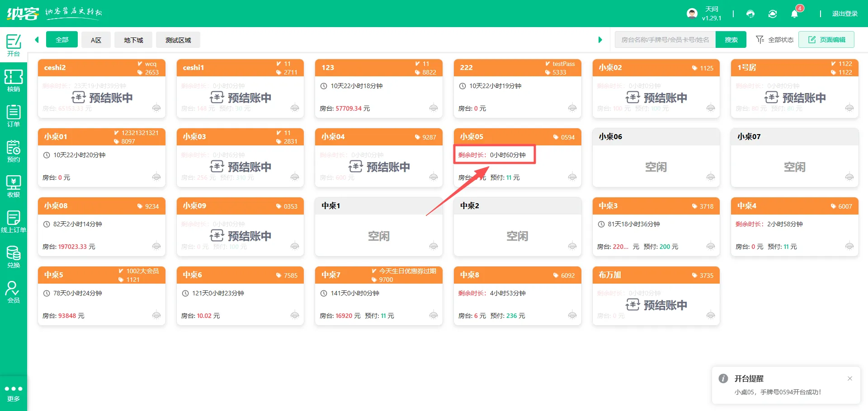Select the 地下城 area tab
868x411 pixels.
(133, 40)
